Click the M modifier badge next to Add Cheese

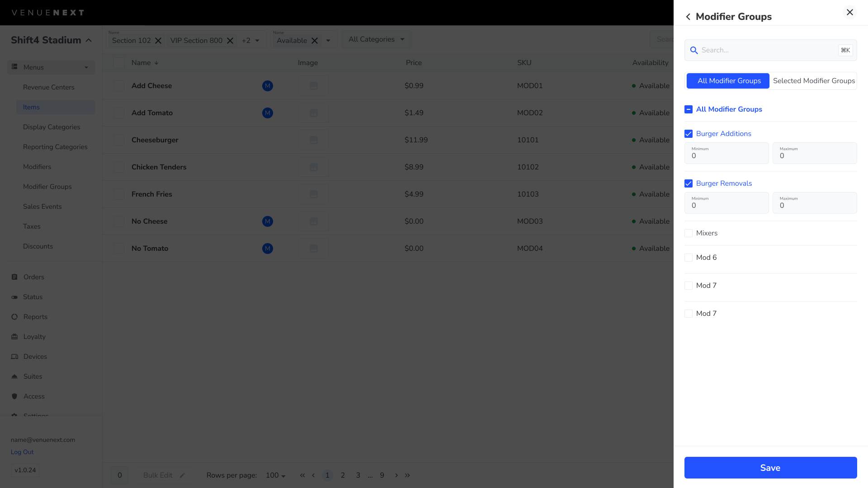click(x=268, y=85)
